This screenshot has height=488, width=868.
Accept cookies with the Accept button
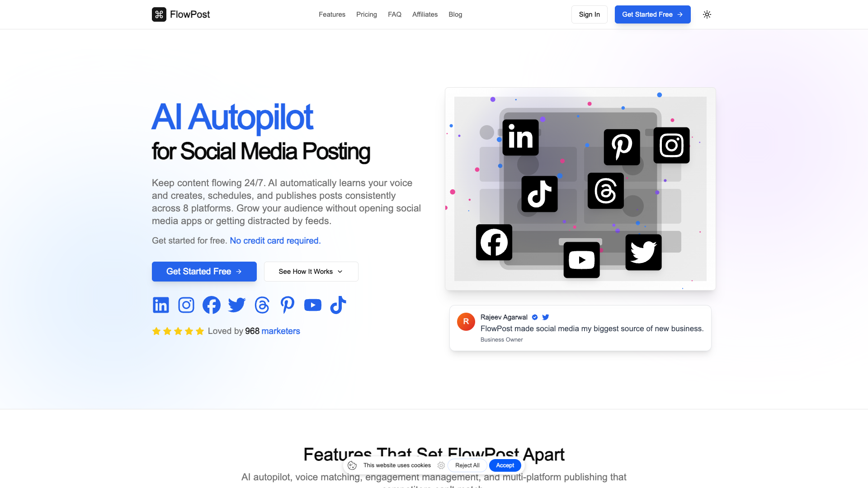tap(505, 465)
